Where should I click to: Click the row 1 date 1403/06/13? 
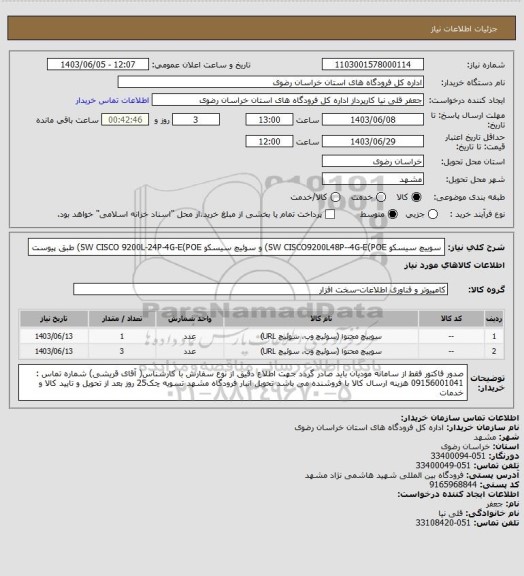click(54, 336)
